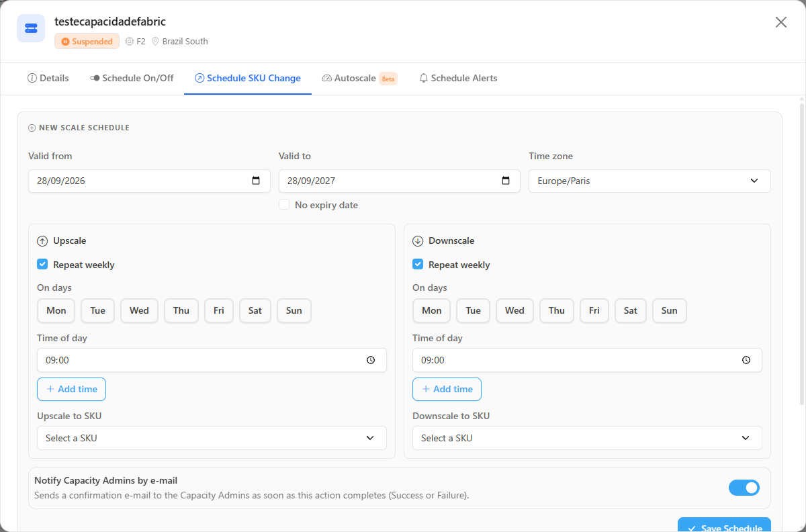This screenshot has height=532, width=806.
Task: Open the Valid from calendar picker icon
Action: 256,181
